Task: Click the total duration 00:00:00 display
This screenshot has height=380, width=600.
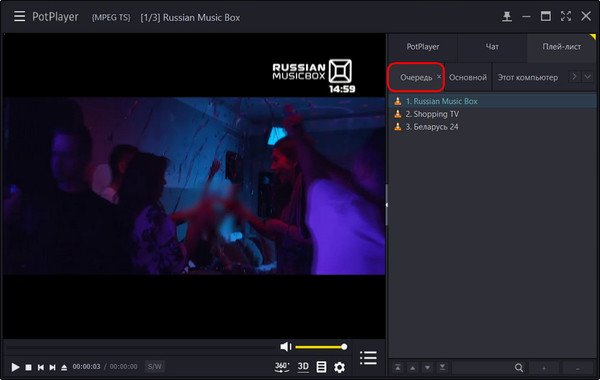Action: tap(123, 367)
